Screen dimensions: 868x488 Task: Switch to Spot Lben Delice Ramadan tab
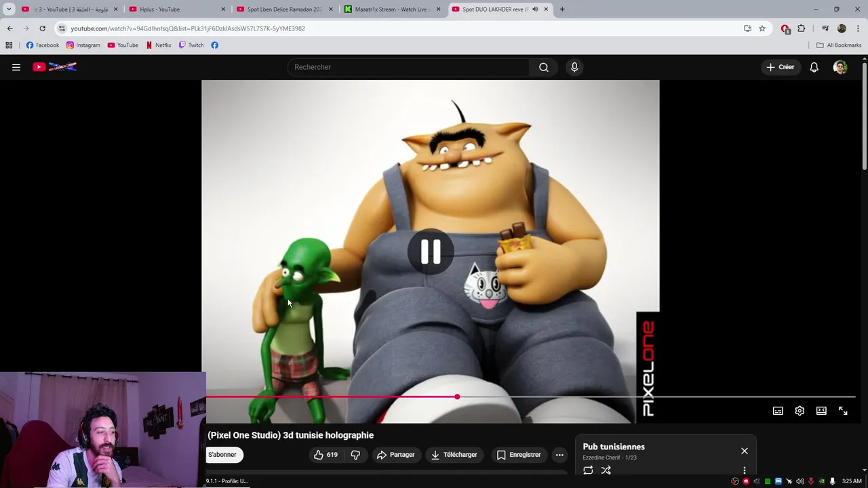tap(284, 9)
